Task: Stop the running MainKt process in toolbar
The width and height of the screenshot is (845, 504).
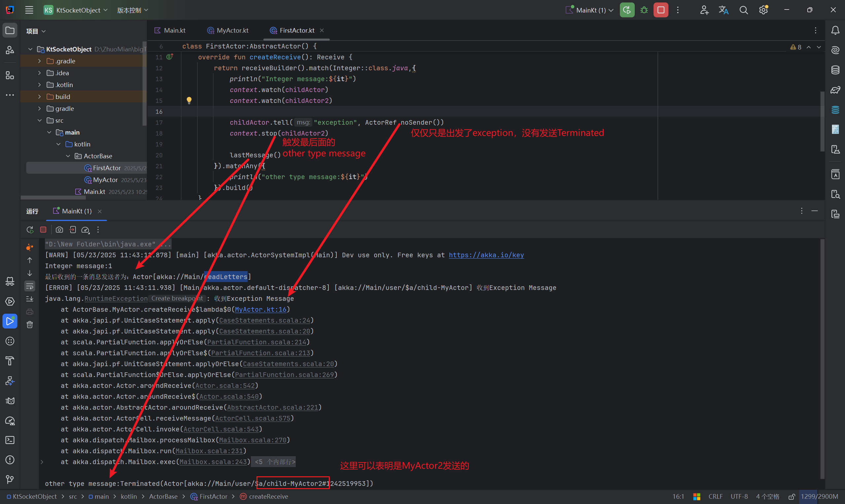Action: pyautogui.click(x=661, y=10)
